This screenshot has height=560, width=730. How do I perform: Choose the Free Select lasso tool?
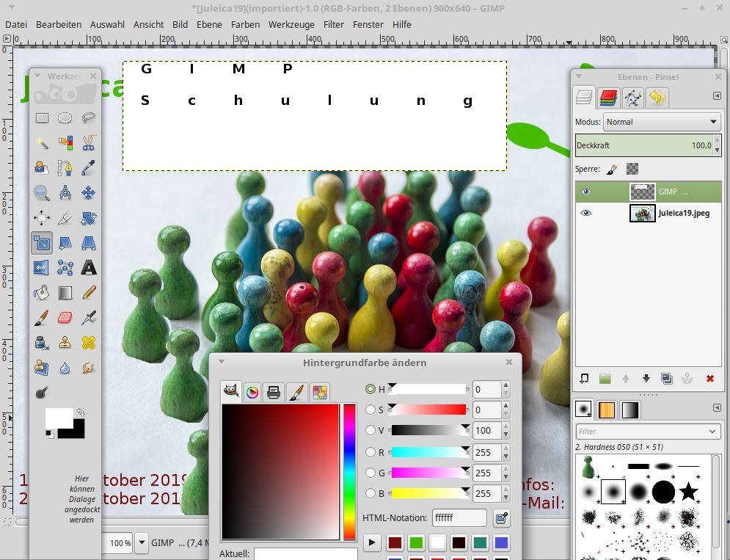pyautogui.click(x=89, y=117)
